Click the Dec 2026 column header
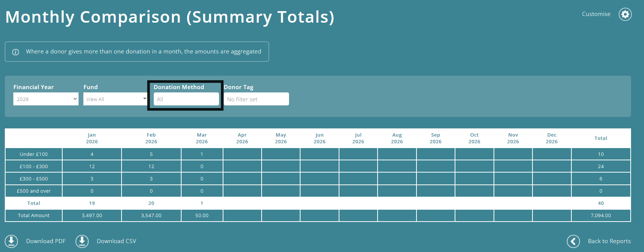Screen dimensions: 644x252 552,138
